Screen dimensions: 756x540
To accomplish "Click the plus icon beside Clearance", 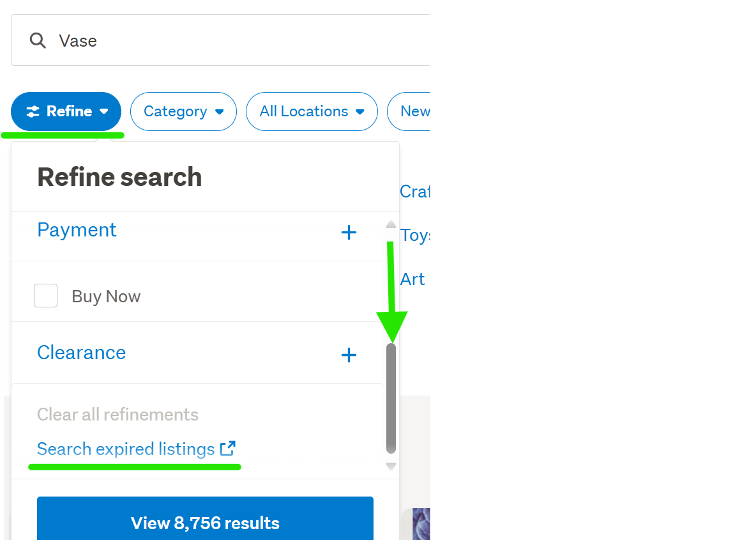I will click(x=349, y=355).
